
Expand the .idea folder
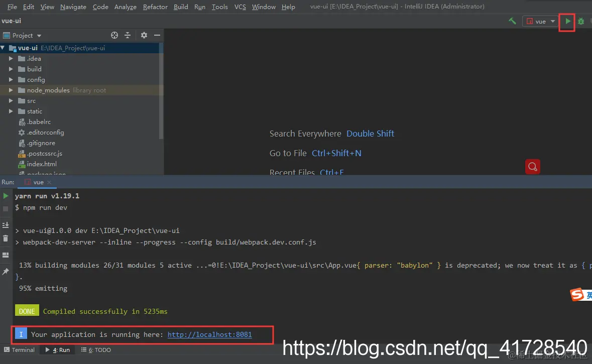click(x=11, y=59)
